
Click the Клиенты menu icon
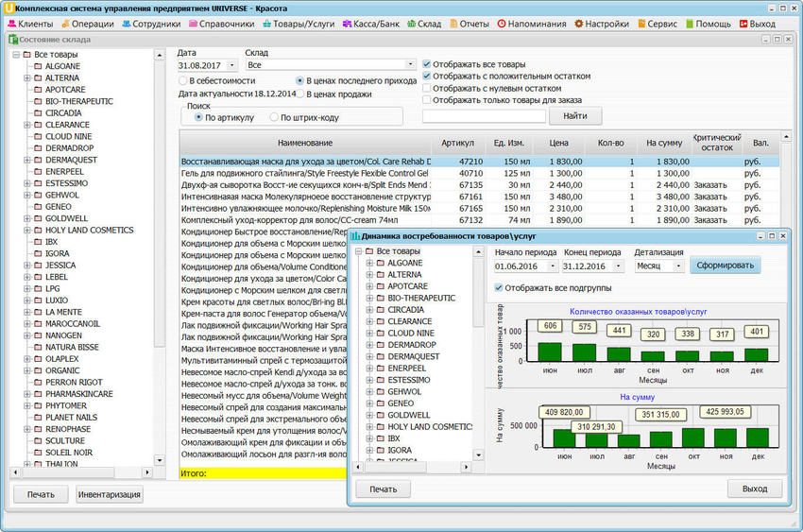coord(10,24)
